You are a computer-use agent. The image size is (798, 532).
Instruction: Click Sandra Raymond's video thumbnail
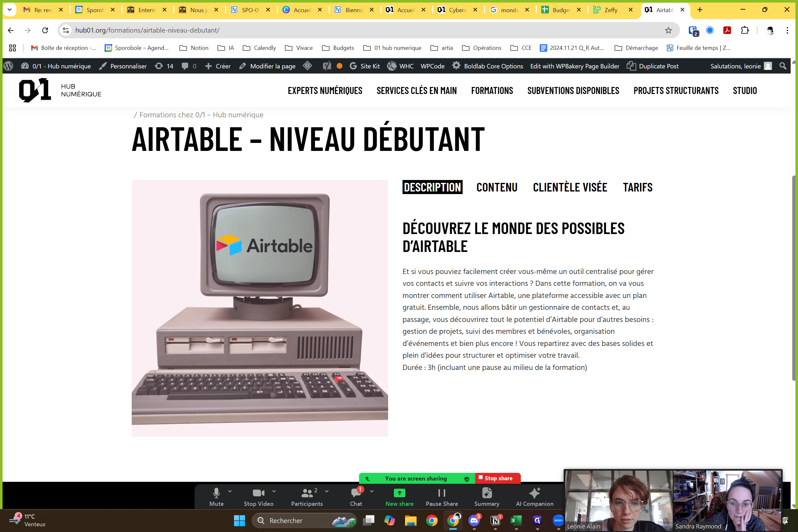pos(727,500)
